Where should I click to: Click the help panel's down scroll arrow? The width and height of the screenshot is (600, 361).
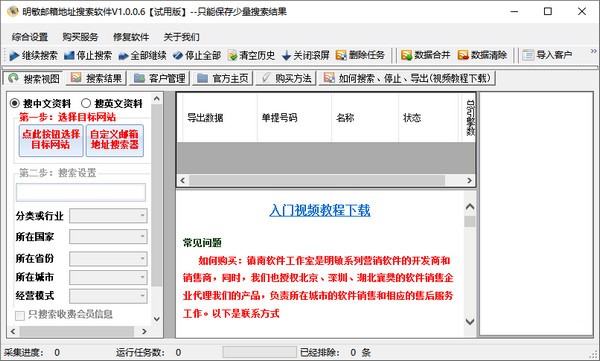pyautogui.click(x=470, y=321)
